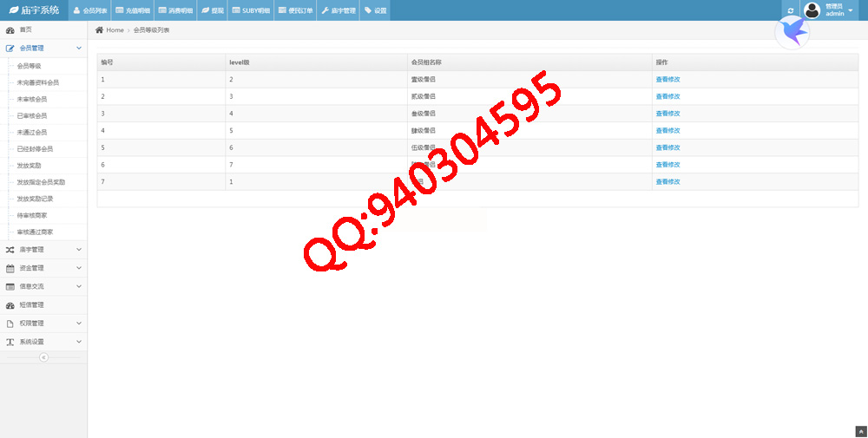868x438 pixels.
Task: Click 查看修改 for row number 1
Action: [667, 79]
